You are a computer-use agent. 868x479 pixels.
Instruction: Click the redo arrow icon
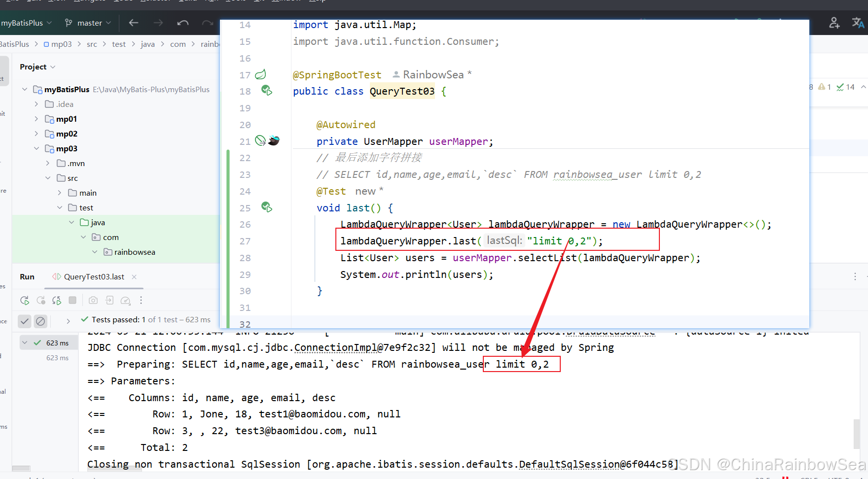(208, 23)
